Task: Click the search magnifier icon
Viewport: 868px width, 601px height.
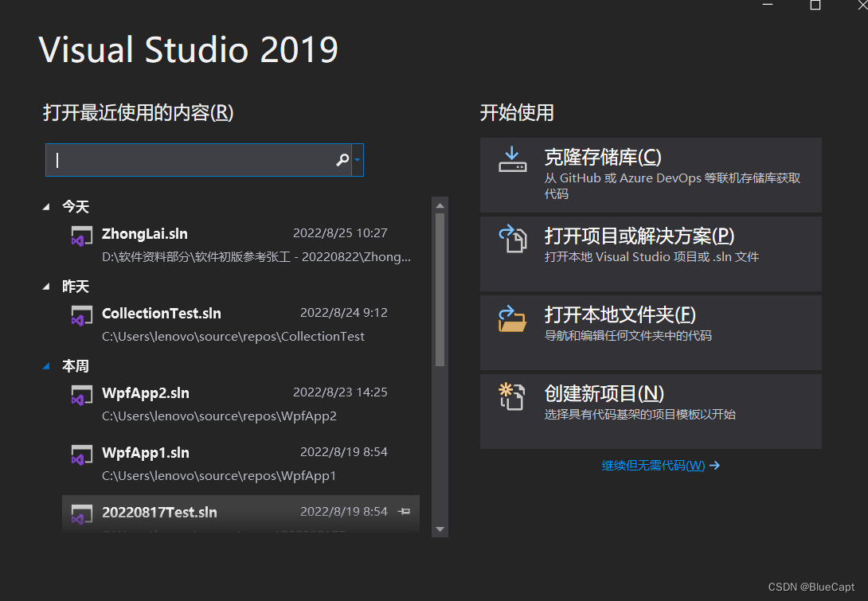Action: (x=342, y=160)
